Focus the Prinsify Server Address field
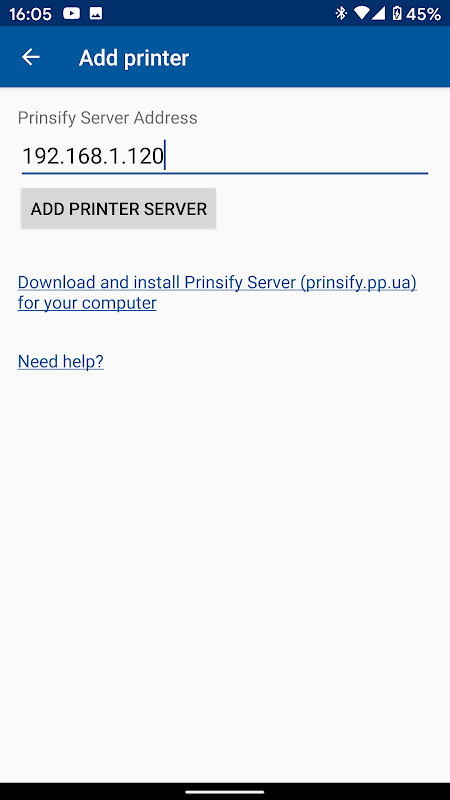Viewport: 450px width, 800px height. click(x=224, y=156)
